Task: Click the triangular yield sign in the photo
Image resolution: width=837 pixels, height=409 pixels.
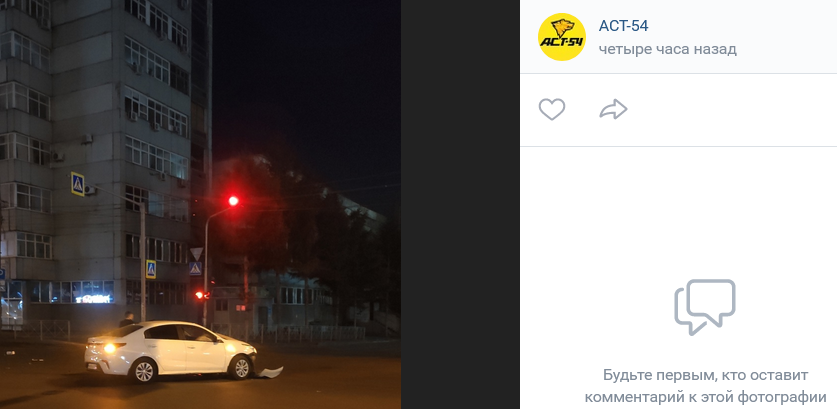Action: [196, 253]
